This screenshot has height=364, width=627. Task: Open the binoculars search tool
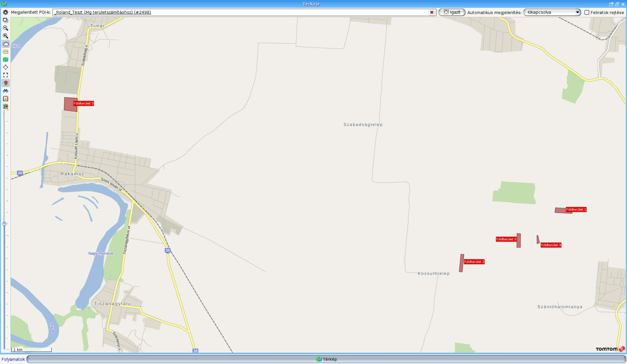(x=5, y=91)
